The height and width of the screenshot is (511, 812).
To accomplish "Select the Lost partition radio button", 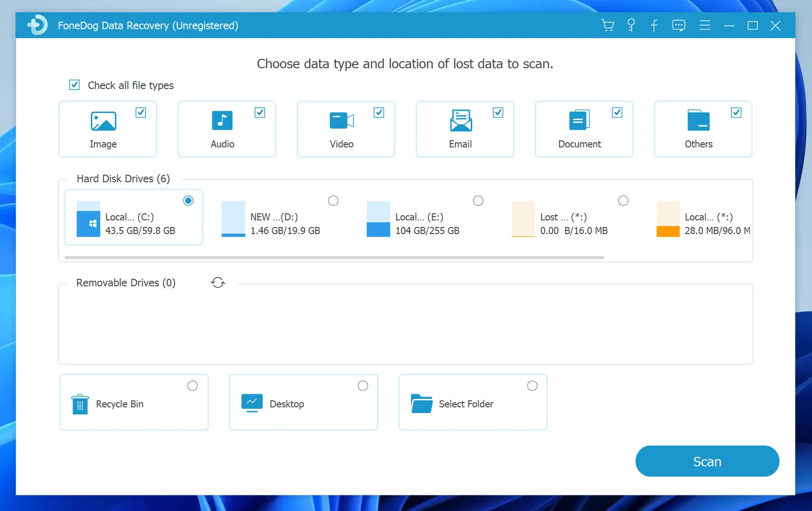I will click(x=623, y=201).
